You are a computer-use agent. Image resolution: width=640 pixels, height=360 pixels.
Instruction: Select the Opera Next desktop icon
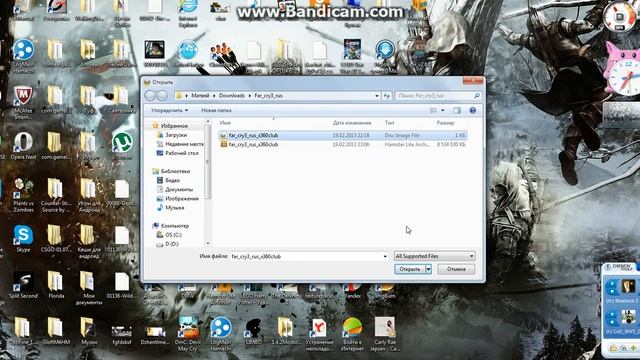[23, 146]
